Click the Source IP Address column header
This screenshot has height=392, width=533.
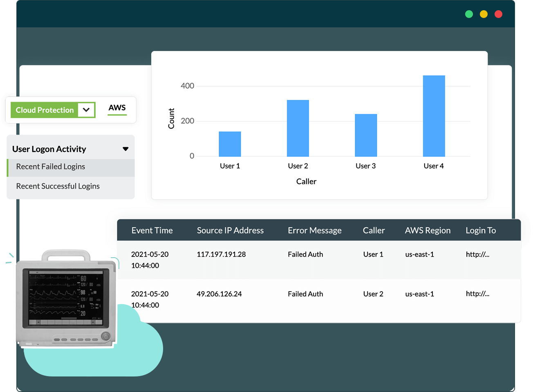[230, 230]
